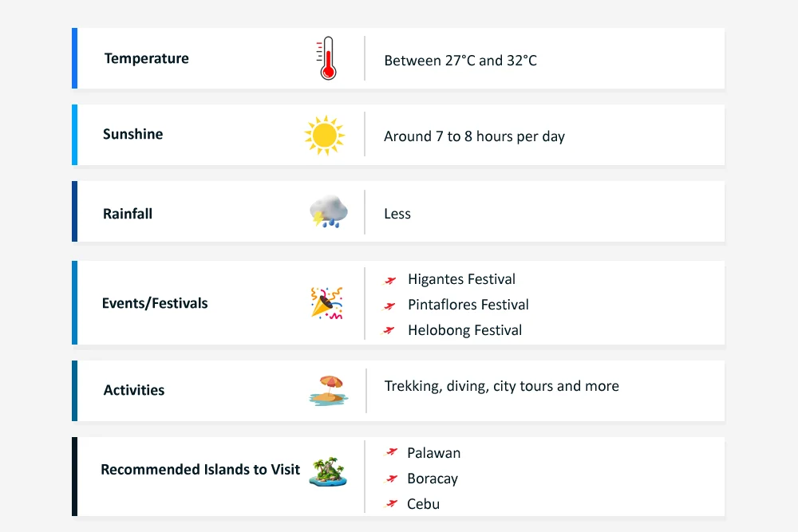Click the airplane bullet beside Helobong Festival

click(390, 330)
